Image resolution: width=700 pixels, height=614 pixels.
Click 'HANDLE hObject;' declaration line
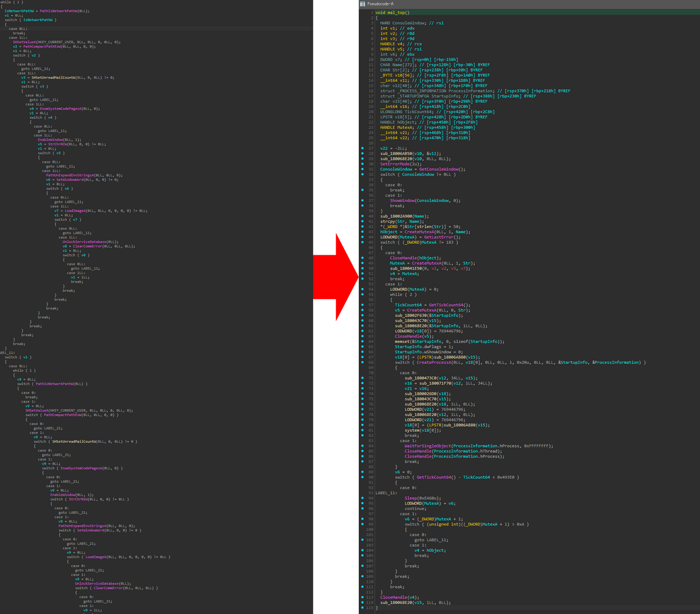tap(429, 122)
